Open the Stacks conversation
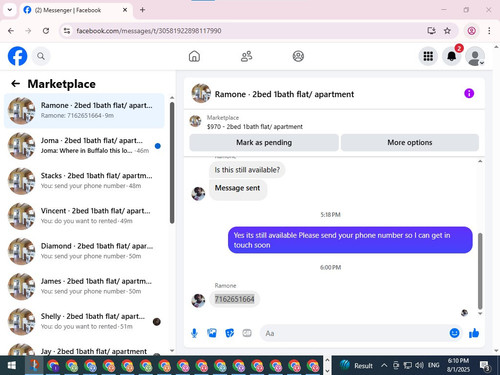This screenshot has width=500, height=375. coord(84,181)
